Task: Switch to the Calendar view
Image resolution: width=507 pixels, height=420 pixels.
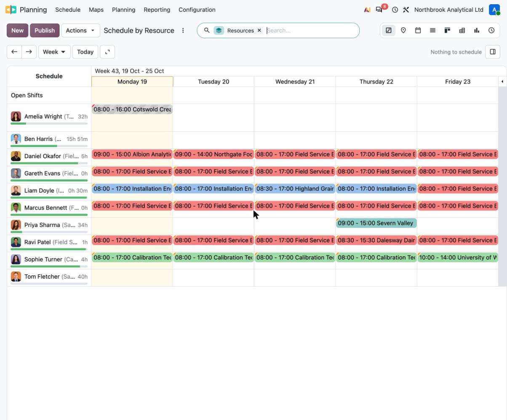Action: tap(418, 30)
